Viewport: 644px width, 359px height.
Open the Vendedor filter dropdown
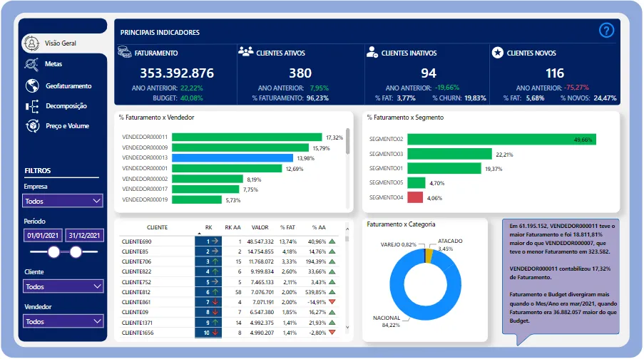point(63,321)
